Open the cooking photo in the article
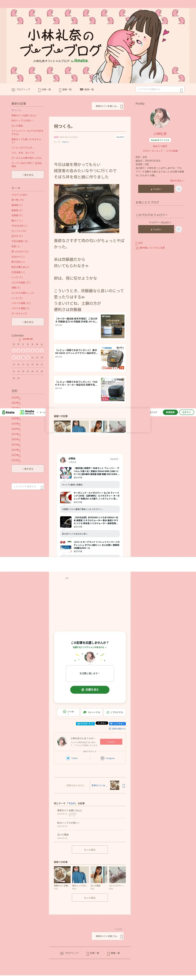196x980 pixels. pos(86,208)
